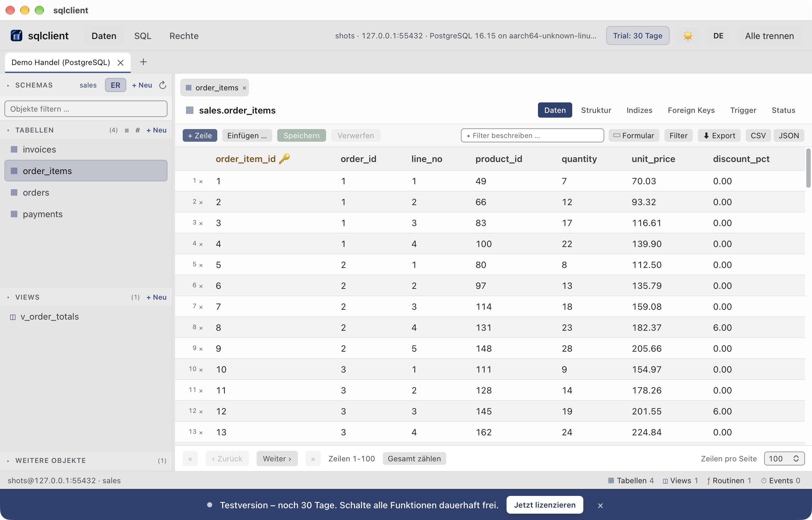Open the orders table
Viewport: 812px width, 520px height.
click(86, 192)
